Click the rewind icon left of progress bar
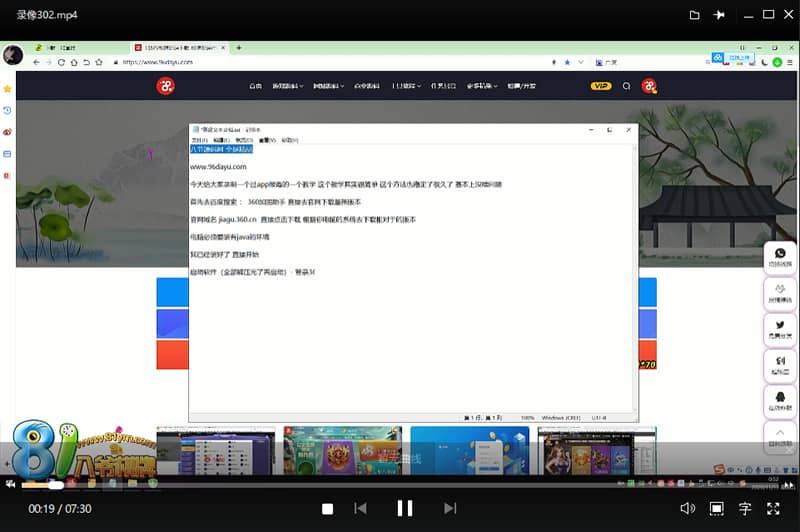This screenshot has width=800, height=532. click(10, 484)
